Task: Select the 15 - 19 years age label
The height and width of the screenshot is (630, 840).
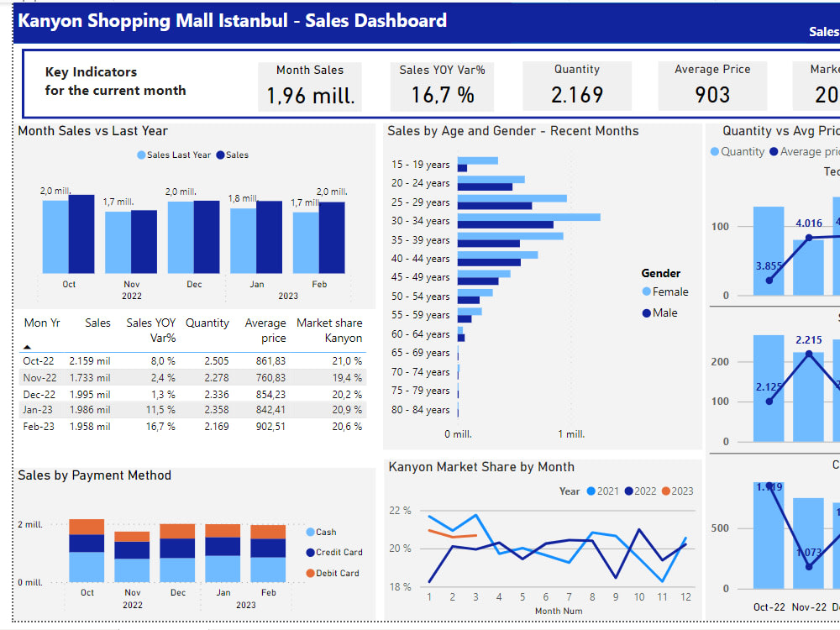Action: pos(421,165)
